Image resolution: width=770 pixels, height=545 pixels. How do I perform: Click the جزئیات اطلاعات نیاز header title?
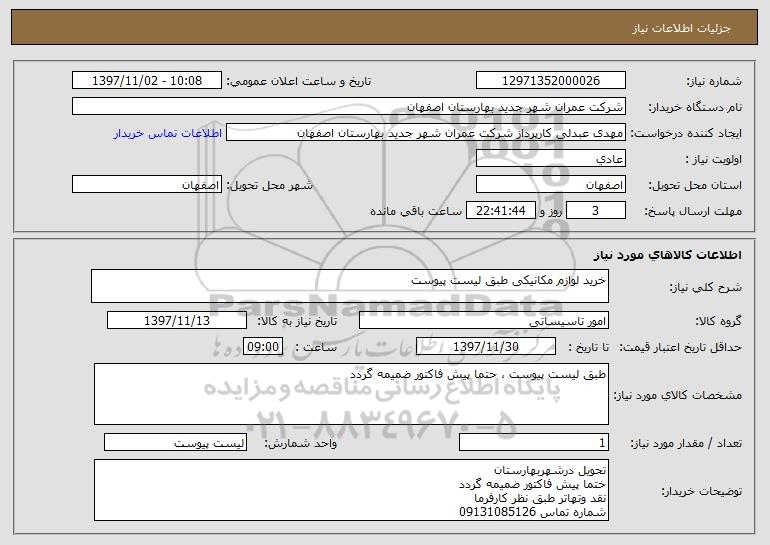[x=681, y=28]
